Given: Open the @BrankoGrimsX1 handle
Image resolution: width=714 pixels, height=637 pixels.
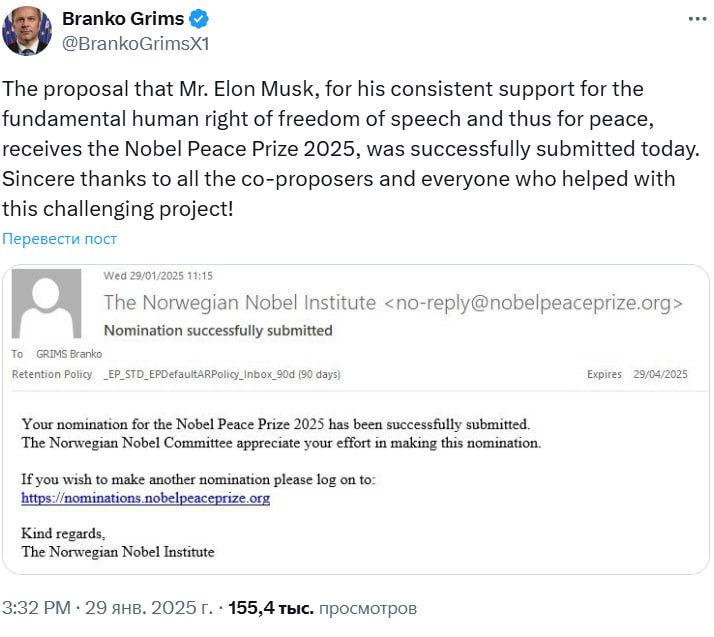Looking at the screenshot, I should (136, 43).
